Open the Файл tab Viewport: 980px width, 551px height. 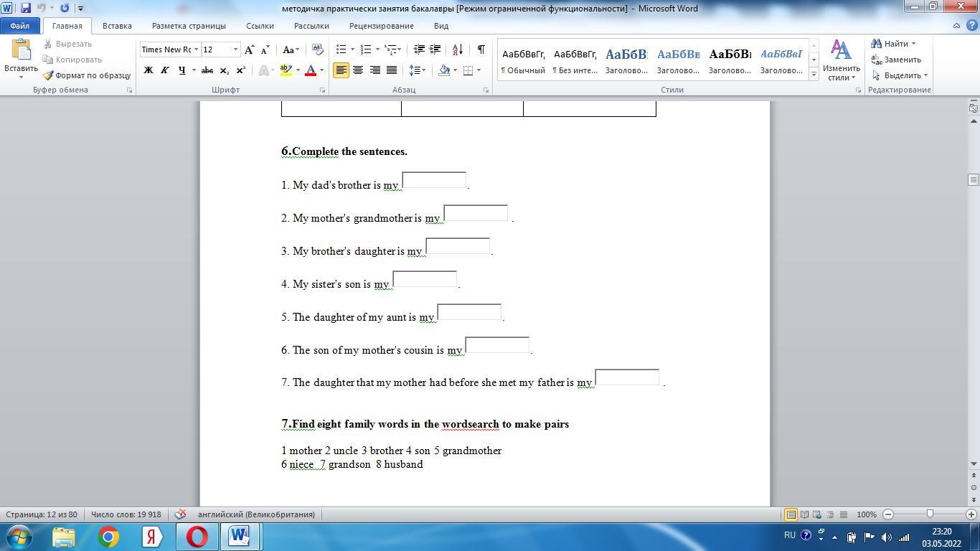(20, 26)
